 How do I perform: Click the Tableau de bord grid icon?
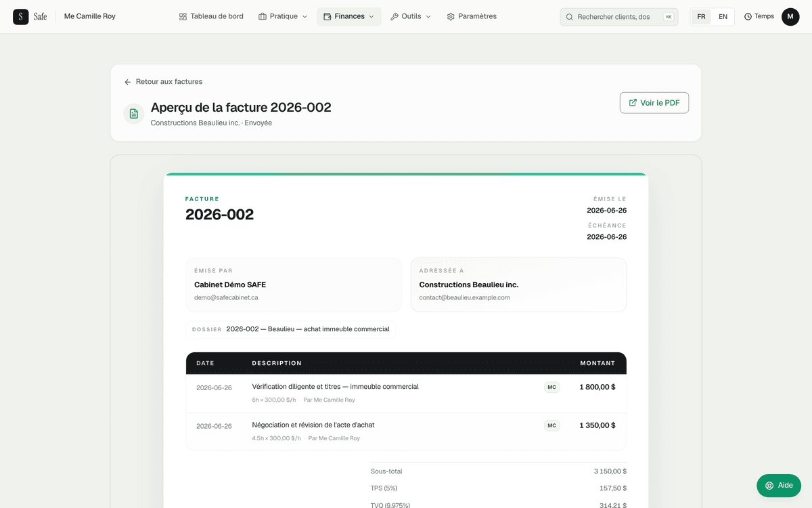183,17
